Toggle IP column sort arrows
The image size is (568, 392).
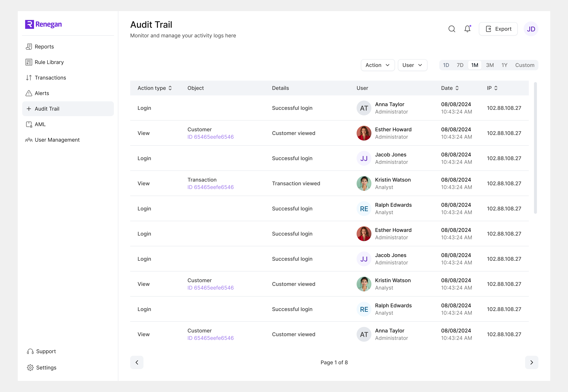click(496, 88)
